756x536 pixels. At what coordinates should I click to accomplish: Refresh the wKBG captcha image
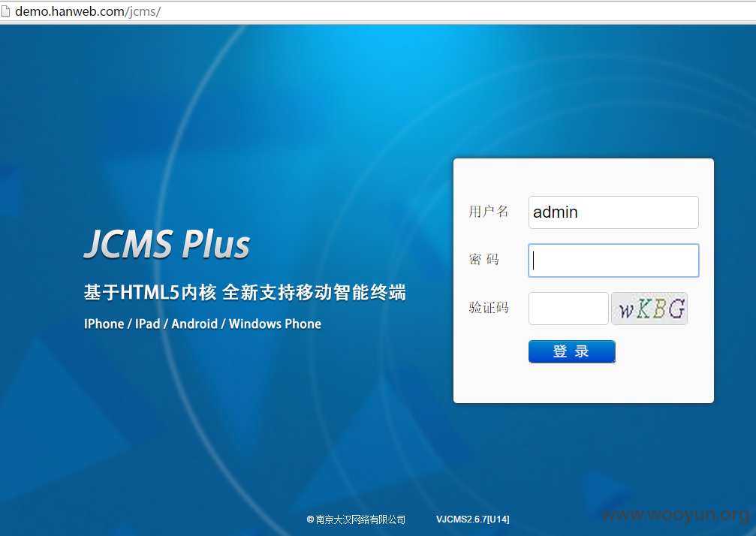[649, 309]
